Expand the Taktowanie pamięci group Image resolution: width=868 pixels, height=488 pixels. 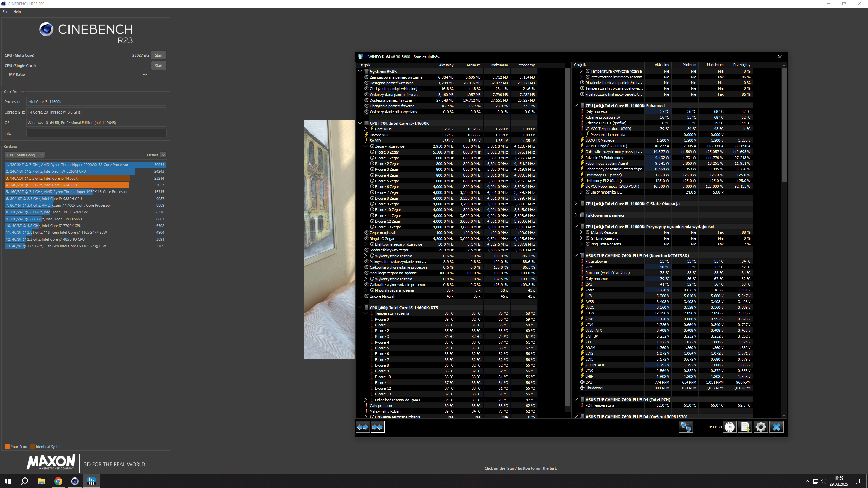pos(576,215)
